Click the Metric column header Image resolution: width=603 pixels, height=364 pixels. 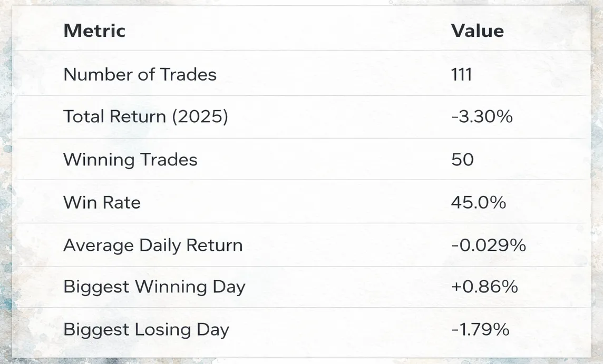pos(94,31)
